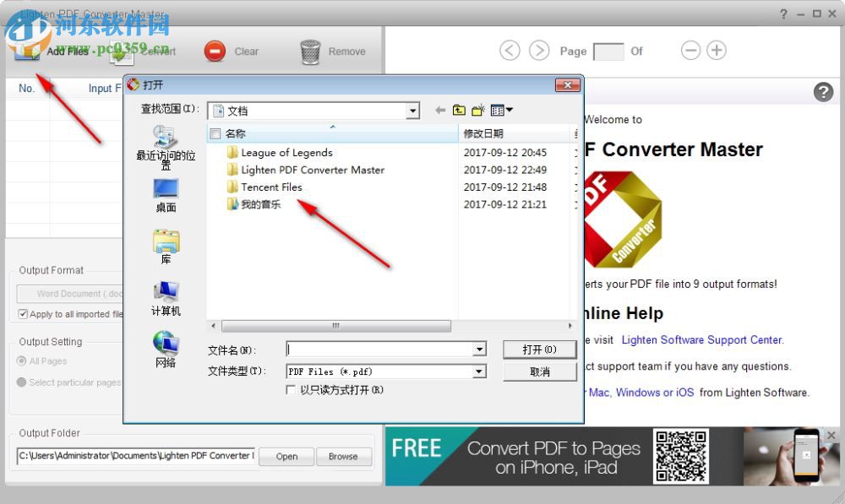Open the 查找范围 lookup location dropdown
This screenshot has height=504, width=845.
click(x=412, y=110)
